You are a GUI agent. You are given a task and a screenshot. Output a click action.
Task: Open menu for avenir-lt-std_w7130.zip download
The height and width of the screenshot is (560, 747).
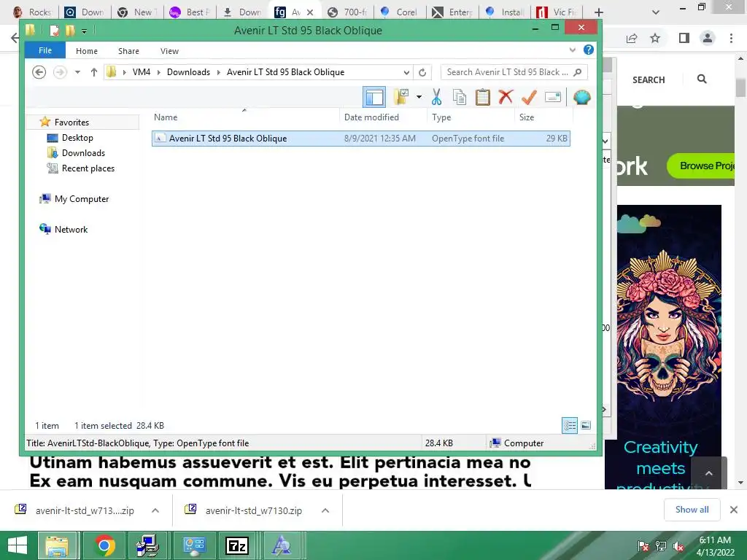[325, 510]
